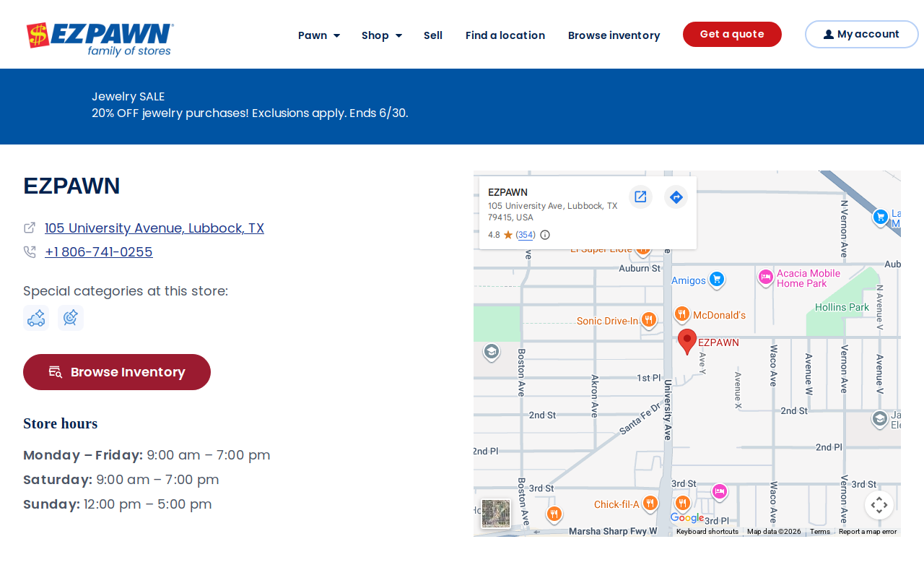Click the red Browse Inventory button
Viewport: 924px width, 578px height.
117,372
